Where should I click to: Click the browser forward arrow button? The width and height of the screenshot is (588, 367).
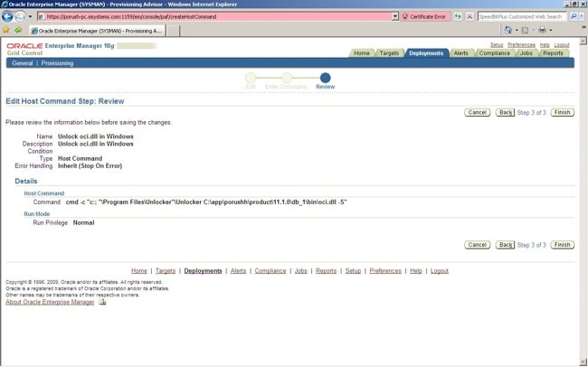point(20,16)
